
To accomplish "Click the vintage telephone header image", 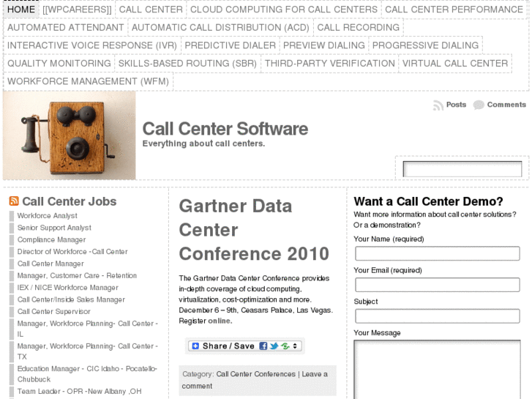I will click(70, 135).
